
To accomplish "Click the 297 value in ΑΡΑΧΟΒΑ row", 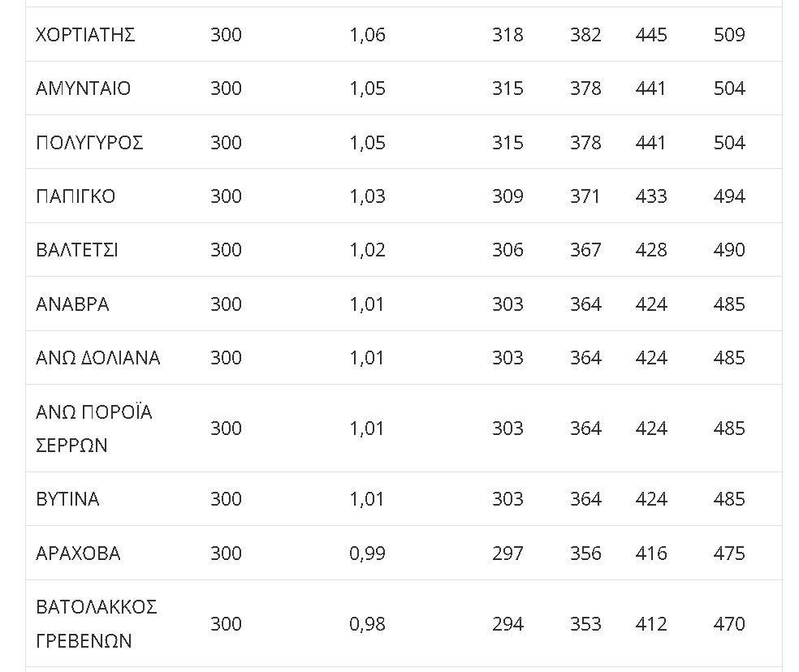I will [507, 554].
